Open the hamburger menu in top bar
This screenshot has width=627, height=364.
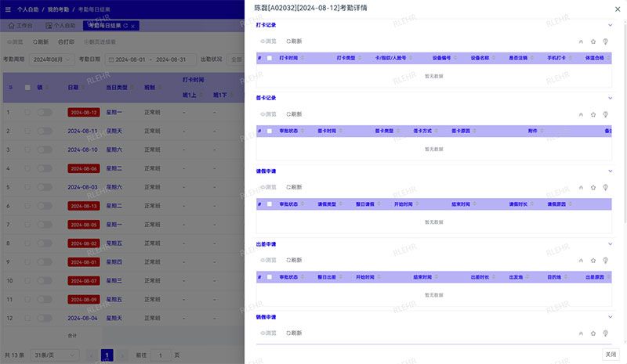point(8,9)
